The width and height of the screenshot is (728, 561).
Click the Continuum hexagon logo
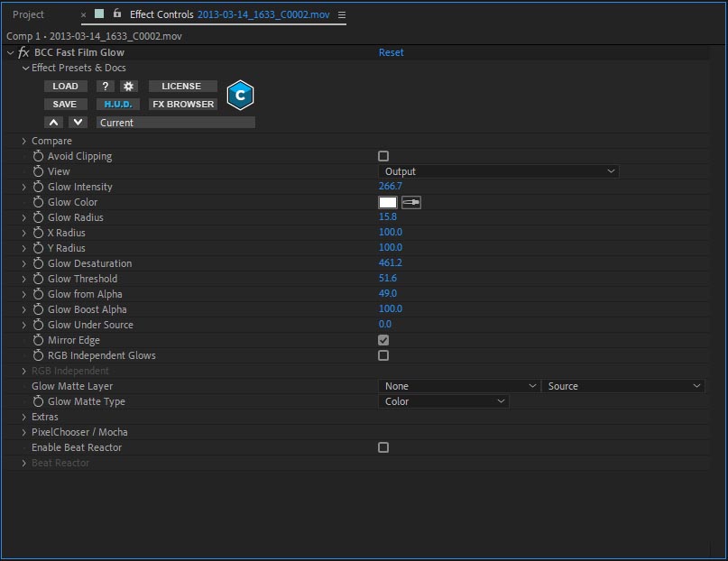point(240,95)
